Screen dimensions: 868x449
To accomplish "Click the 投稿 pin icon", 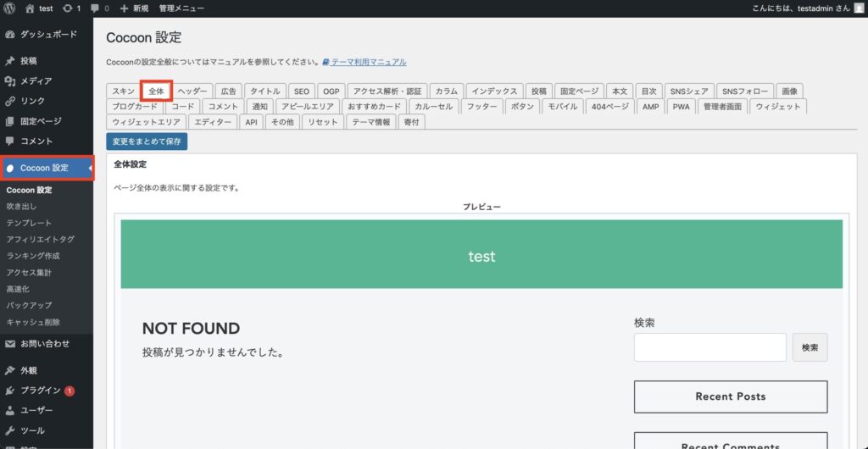I will pyautogui.click(x=10, y=61).
